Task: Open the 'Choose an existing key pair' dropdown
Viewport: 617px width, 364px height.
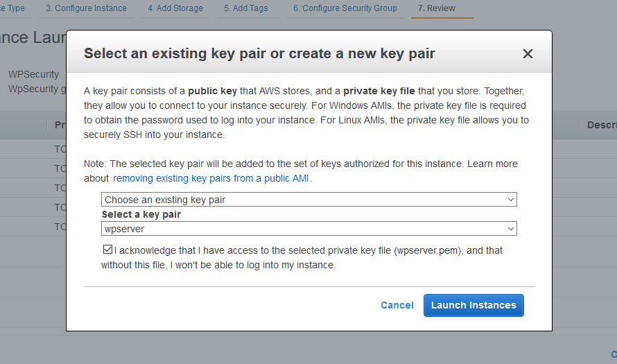Action: [x=308, y=200]
